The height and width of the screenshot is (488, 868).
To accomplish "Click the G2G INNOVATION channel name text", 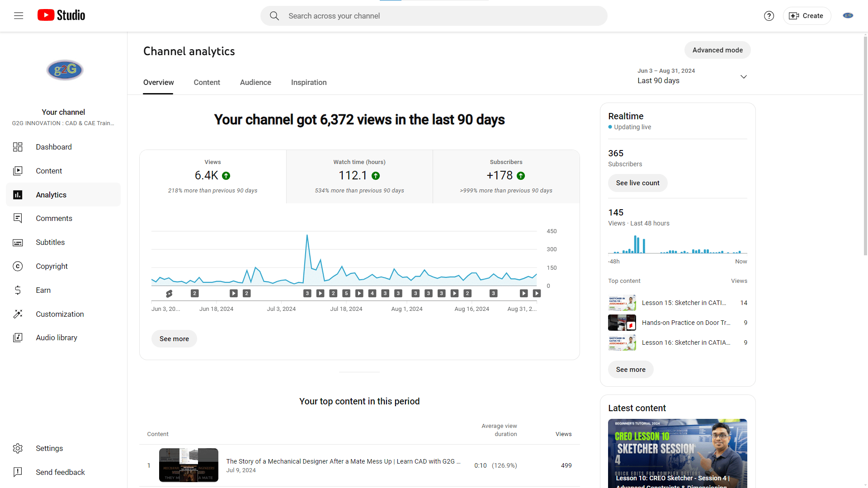I will (63, 123).
